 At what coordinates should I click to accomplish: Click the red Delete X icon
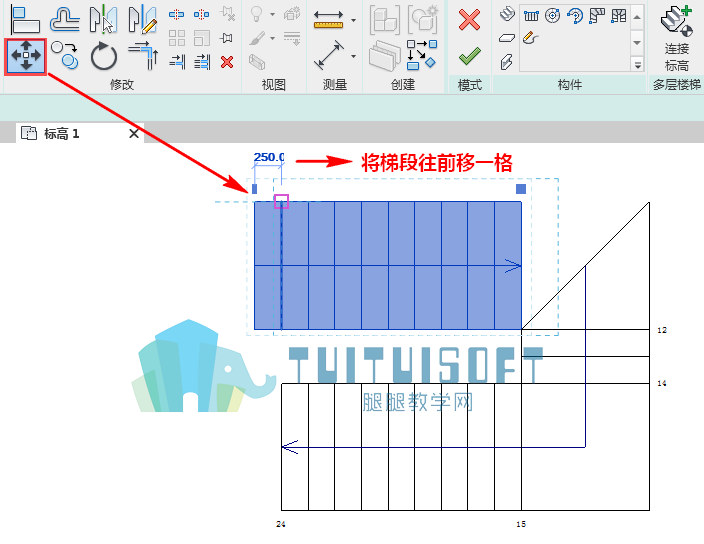point(227,62)
